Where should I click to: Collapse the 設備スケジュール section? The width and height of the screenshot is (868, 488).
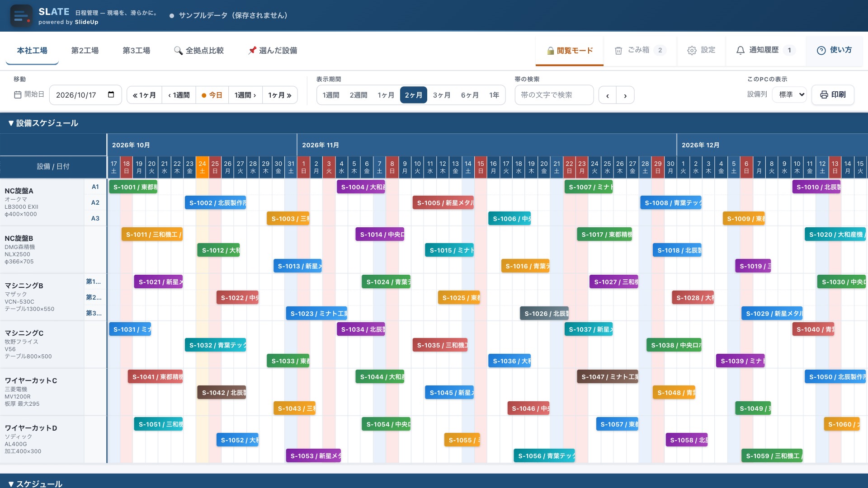coord(43,123)
